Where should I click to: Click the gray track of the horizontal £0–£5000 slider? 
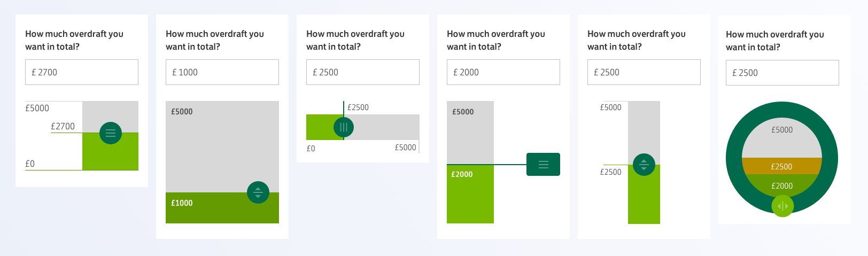click(386, 127)
